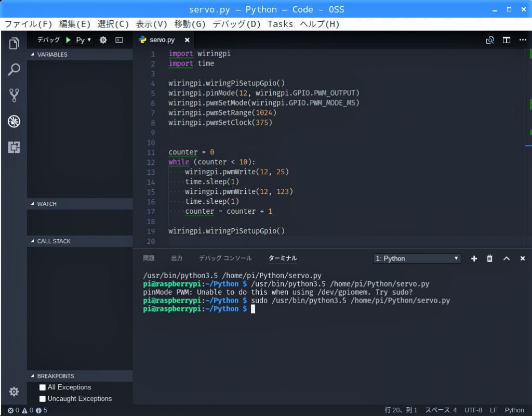The width and height of the screenshot is (532, 416).
Task: Click line number 12 in gutter
Action: point(151,162)
